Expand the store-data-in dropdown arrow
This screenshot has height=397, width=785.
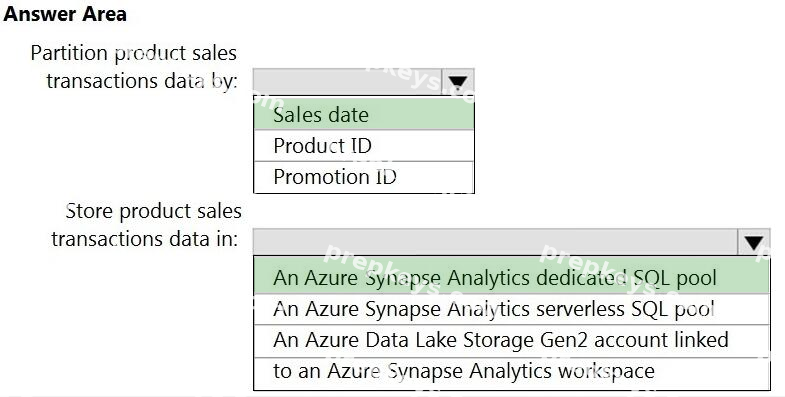coord(753,242)
